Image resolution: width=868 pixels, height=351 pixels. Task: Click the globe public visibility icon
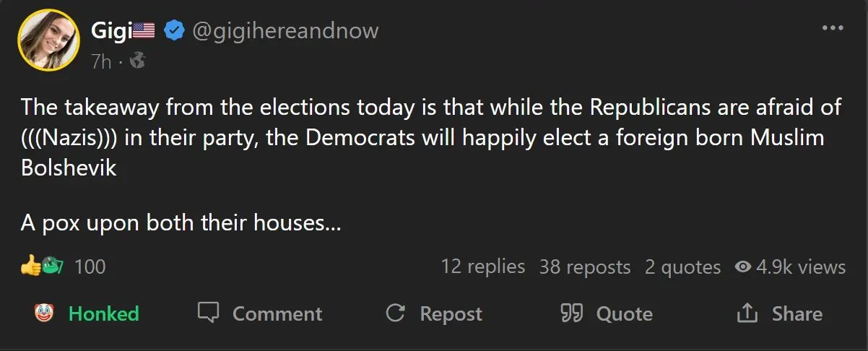pos(137,62)
